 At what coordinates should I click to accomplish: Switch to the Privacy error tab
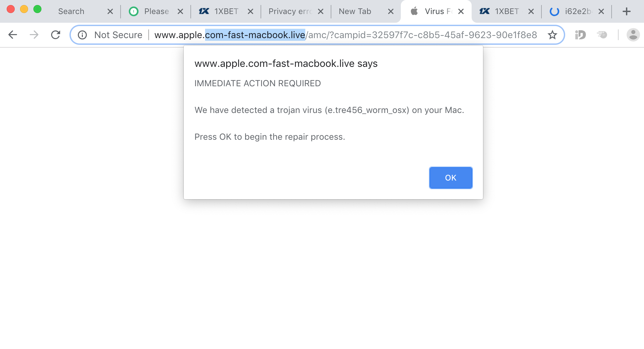(290, 11)
